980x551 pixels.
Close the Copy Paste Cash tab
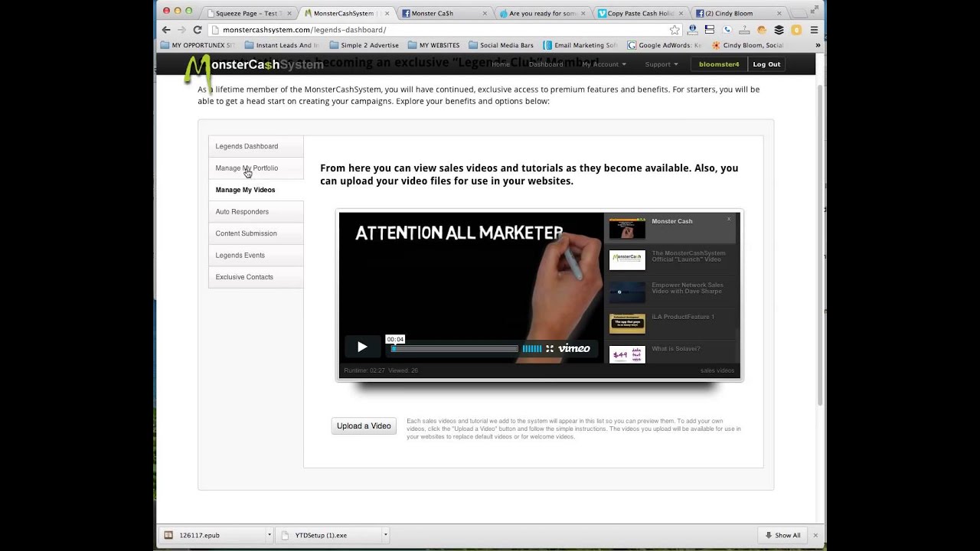pyautogui.click(x=681, y=14)
